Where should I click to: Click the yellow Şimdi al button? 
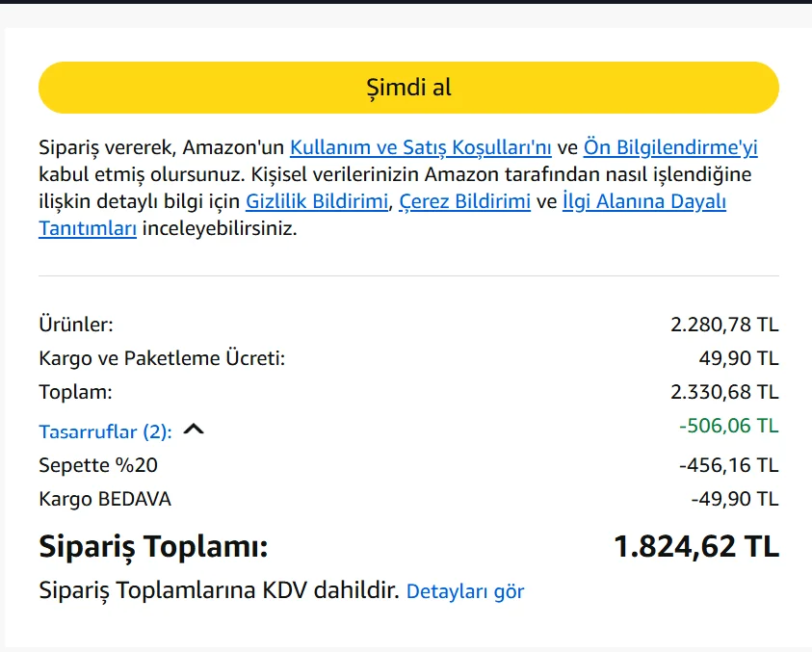(408, 88)
